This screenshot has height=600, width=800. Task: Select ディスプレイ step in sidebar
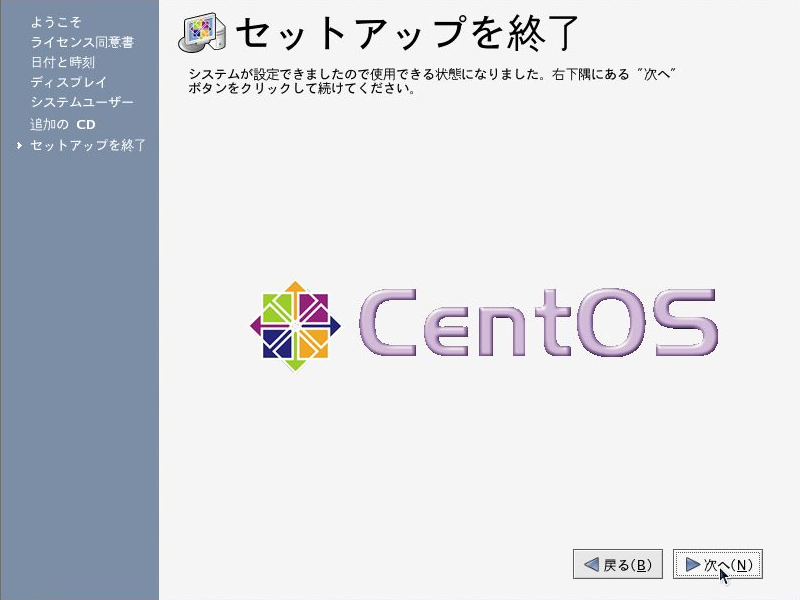(68, 82)
